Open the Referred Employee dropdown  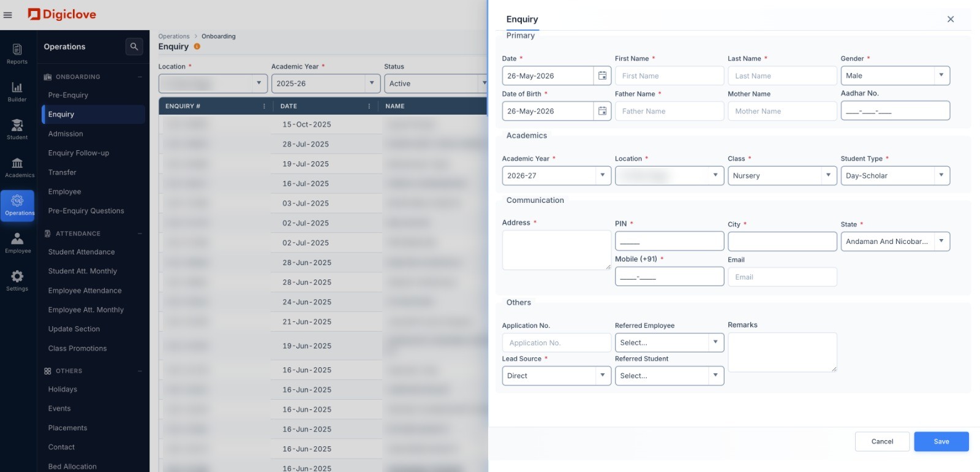669,343
